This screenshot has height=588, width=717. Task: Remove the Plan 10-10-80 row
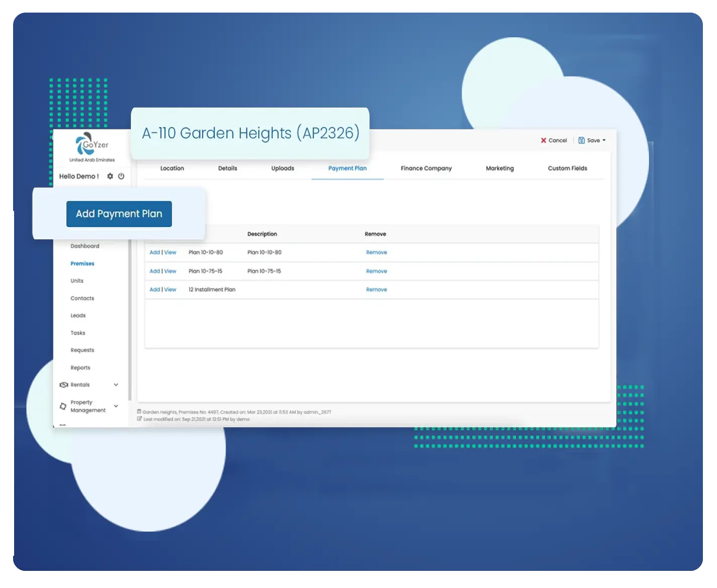[x=376, y=252]
